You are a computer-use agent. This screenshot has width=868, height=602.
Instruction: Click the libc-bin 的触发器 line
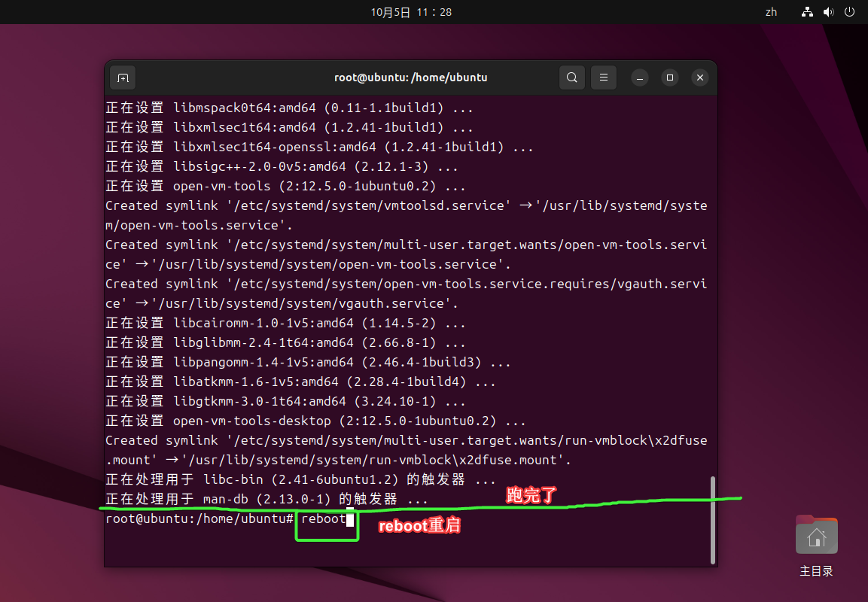pos(300,480)
